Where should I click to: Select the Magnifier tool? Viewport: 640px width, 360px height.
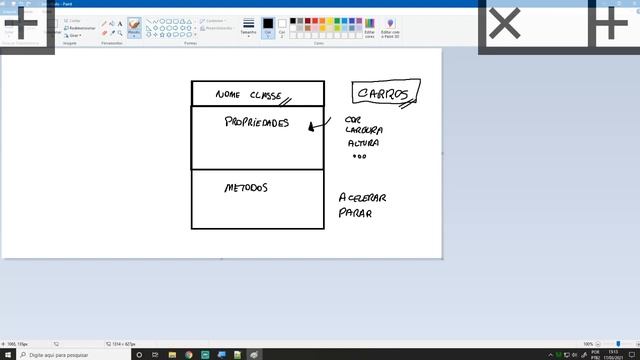tap(120, 33)
